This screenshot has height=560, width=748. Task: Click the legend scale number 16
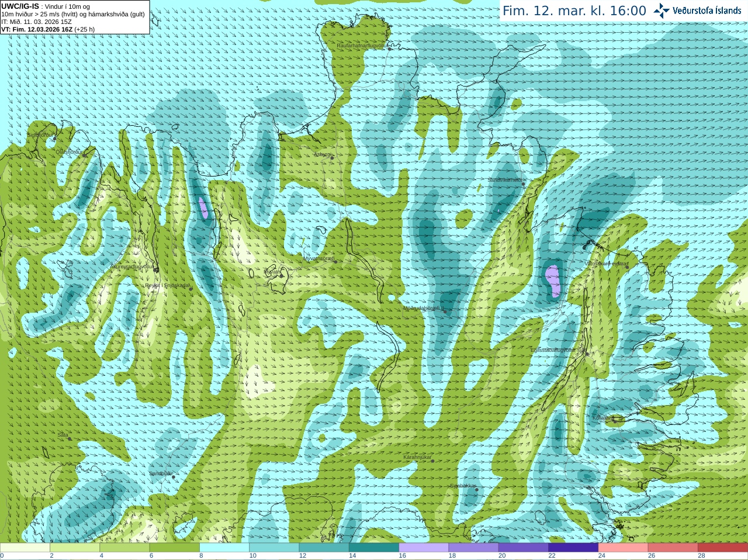(402, 556)
